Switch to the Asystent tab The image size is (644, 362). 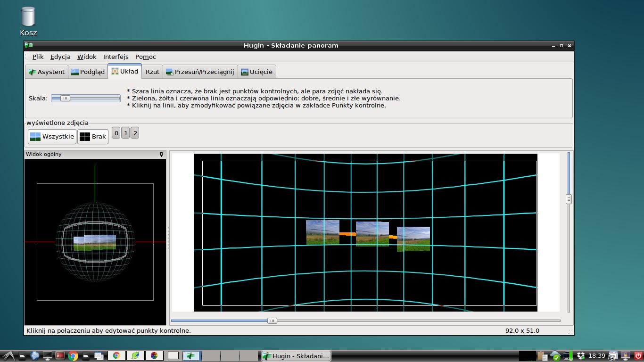point(46,72)
